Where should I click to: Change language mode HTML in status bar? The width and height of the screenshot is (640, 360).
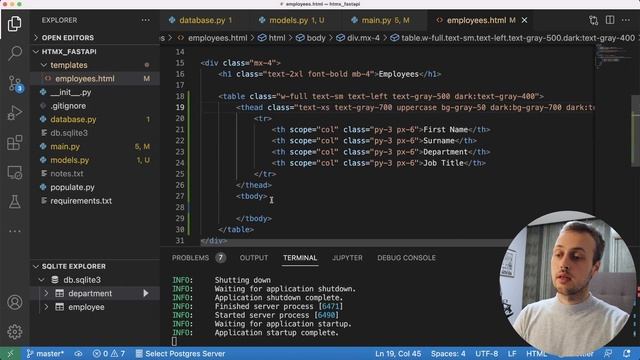pos(536,353)
